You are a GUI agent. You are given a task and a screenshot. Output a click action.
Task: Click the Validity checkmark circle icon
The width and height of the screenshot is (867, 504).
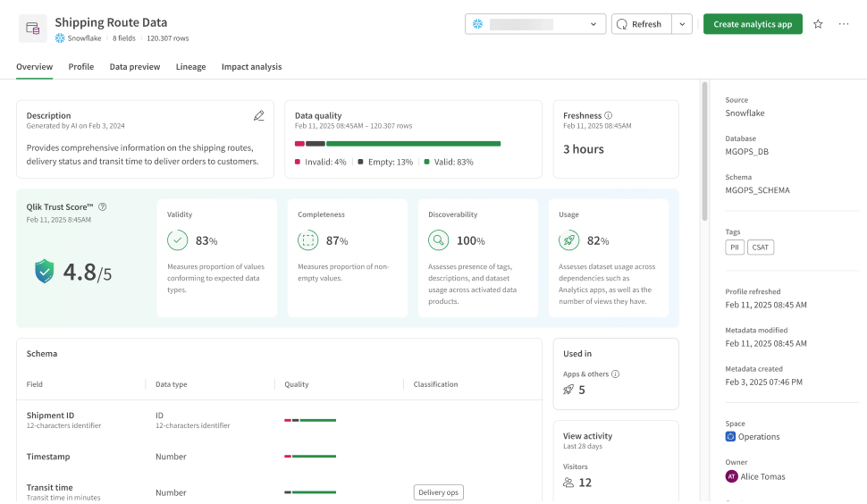177,240
